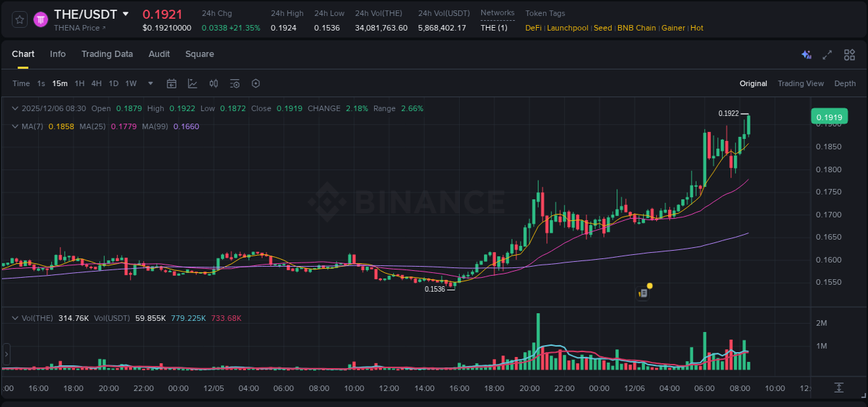Switch chart style using line chart icon
Image resolution: width=868 pixels, height=407 pixels.
pyautogui.click(x=193, y=83)
